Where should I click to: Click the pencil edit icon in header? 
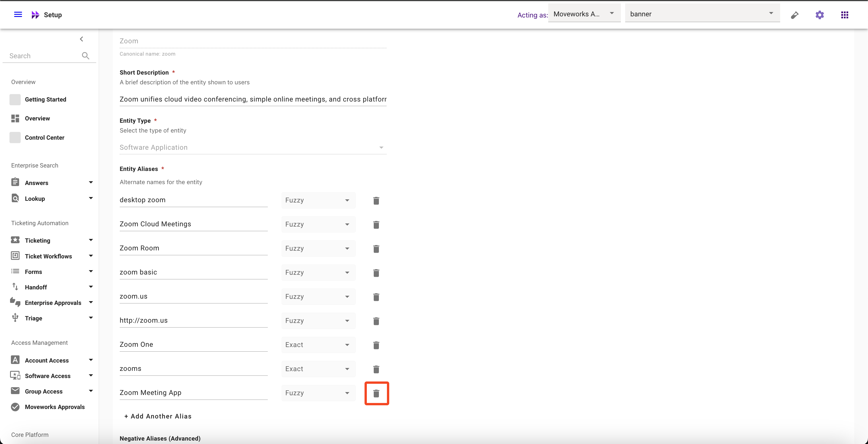[x=795, y=15]
